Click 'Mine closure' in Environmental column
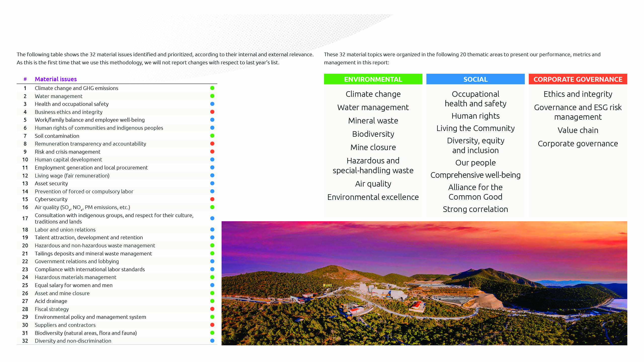Screen dimensions: 644x362 373,147
